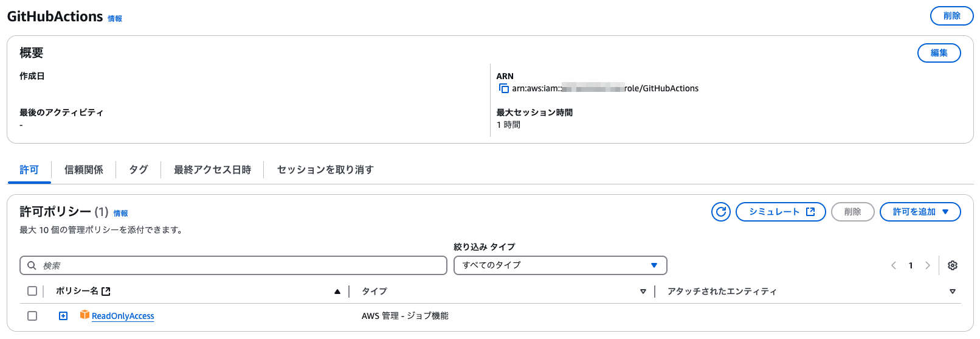Click the disabled 削除 button in permissions policies
Screen dimensions: 980x339
tap(853, 212)
